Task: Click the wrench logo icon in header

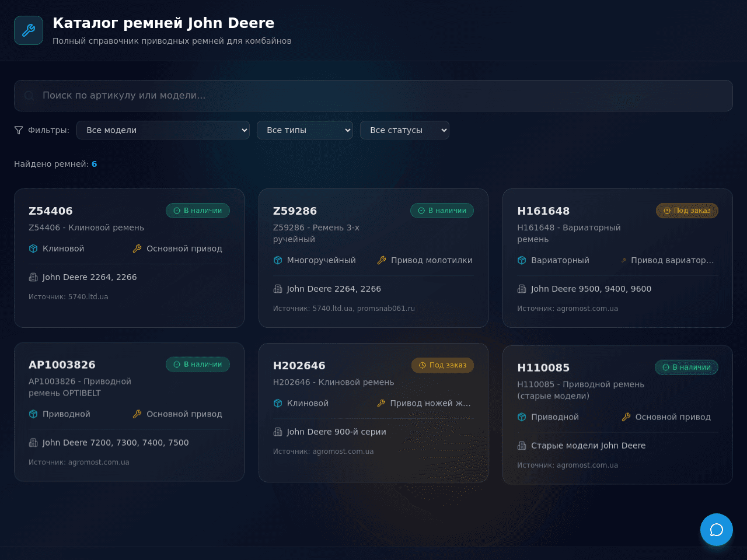Action: pos(29,30)
